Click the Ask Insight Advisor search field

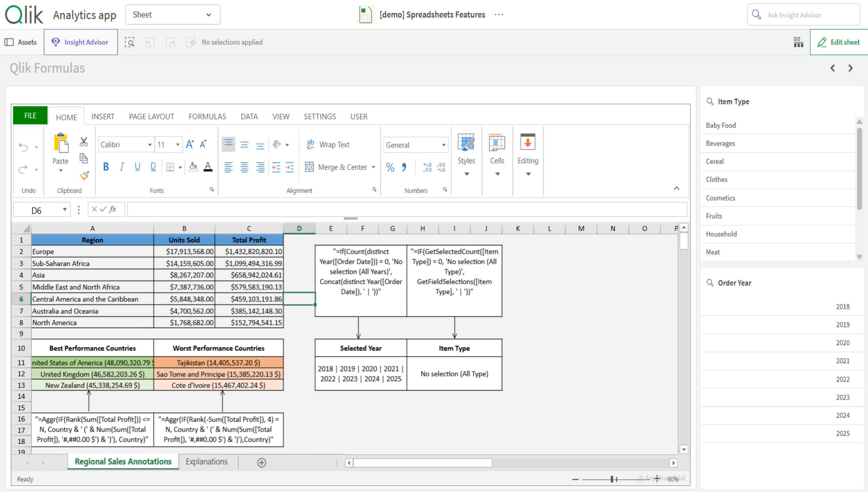click(x=803, y=15)
